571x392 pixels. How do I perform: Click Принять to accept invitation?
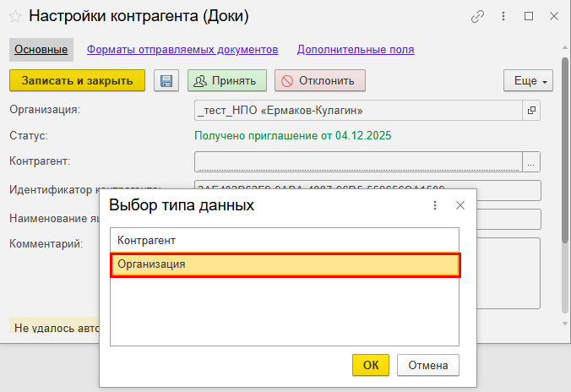227,81
